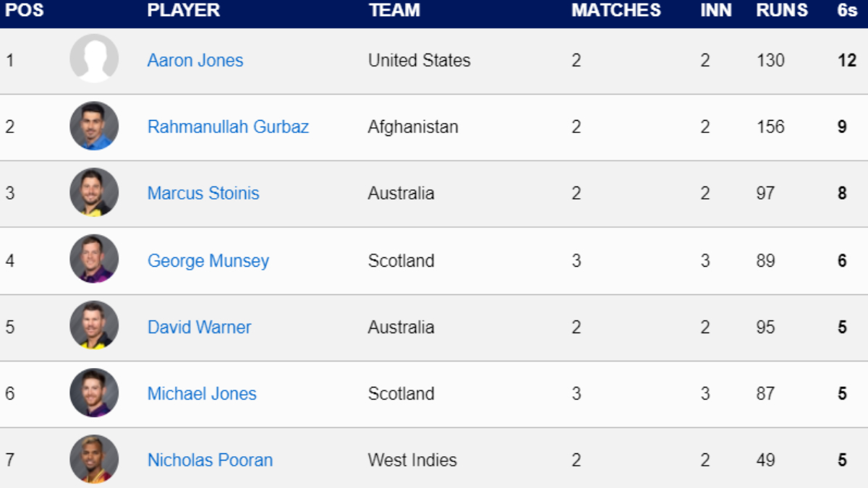
Task: Open Michael Jones player link
Action: point(202,393)
